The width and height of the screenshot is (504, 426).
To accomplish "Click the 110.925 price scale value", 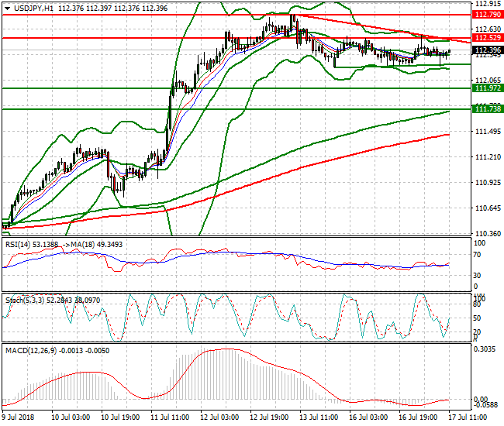I will tap(488, 182).
